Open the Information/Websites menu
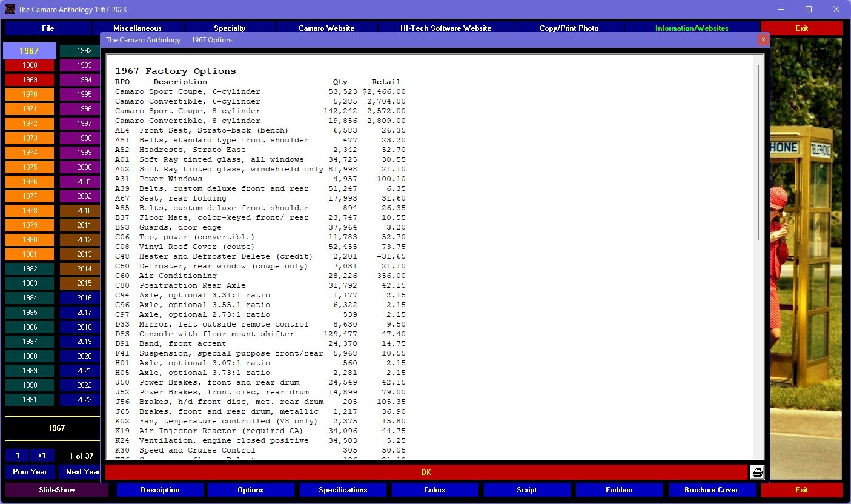851x504 pixels. pos(692,28)
